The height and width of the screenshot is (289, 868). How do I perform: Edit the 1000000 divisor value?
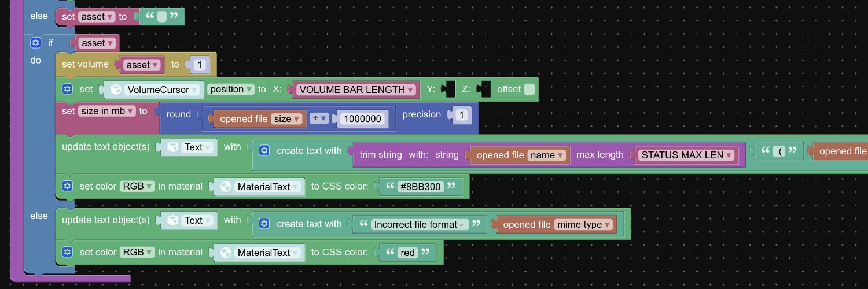(x=363, y=118)
